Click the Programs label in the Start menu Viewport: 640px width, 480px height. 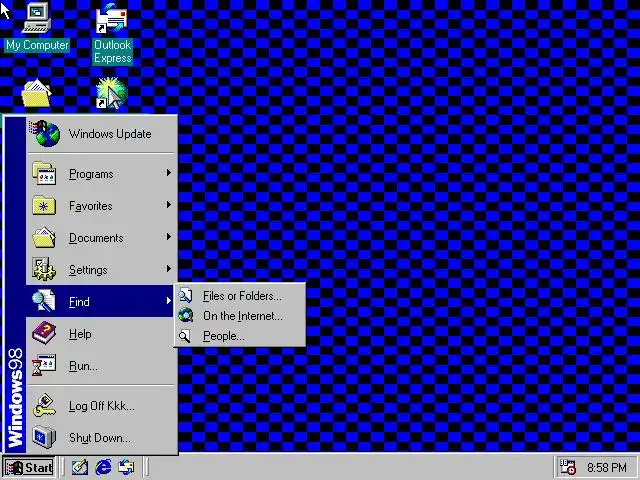point(91,174)
